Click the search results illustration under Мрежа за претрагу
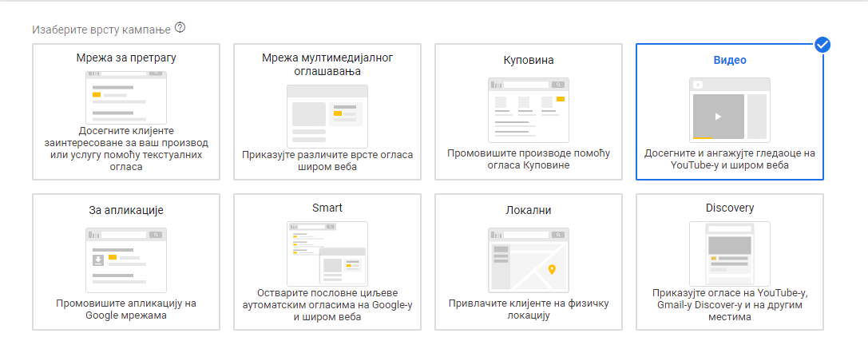 click(126, 97)
